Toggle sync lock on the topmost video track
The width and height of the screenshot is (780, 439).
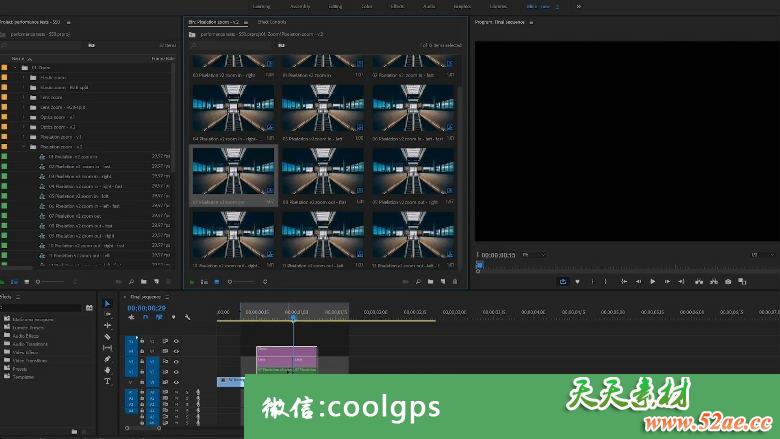click(165, 341)
